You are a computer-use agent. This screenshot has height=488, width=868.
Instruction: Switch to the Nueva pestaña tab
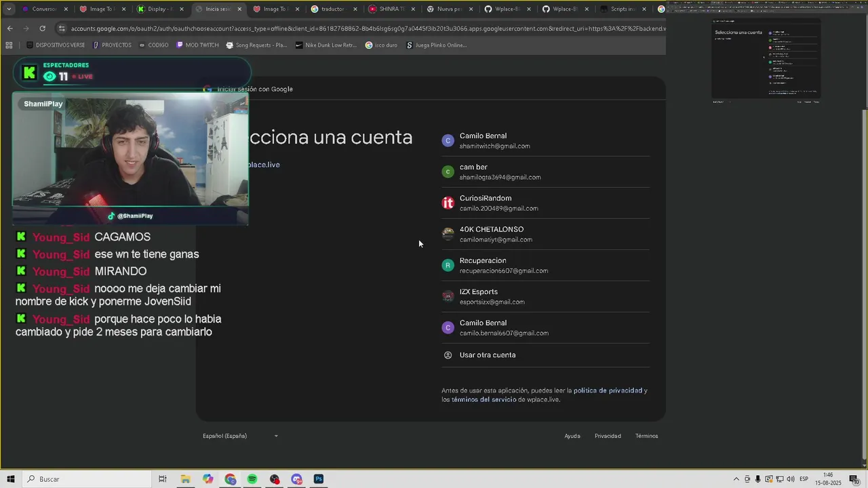[449, 9]
